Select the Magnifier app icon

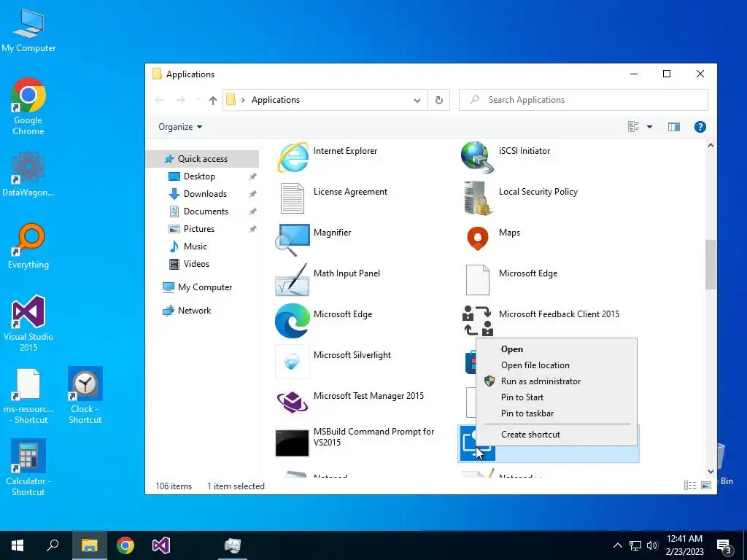point(292,239)
